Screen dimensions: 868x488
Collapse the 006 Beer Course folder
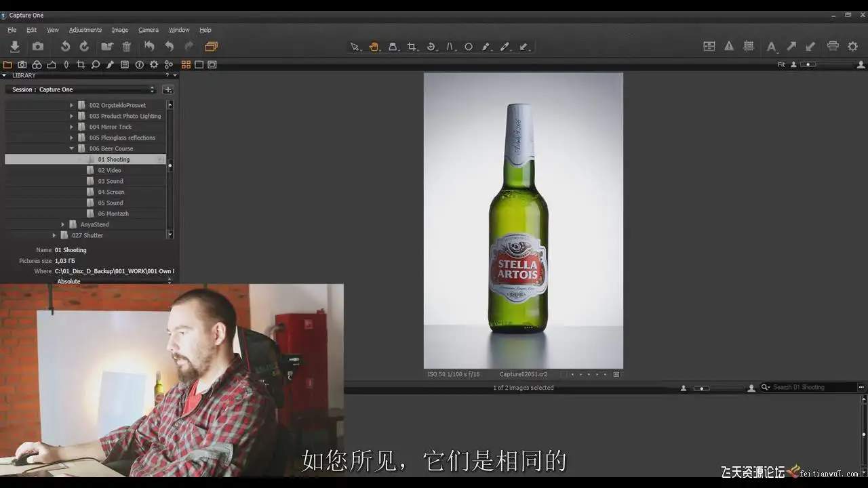(x=71, y=148)
